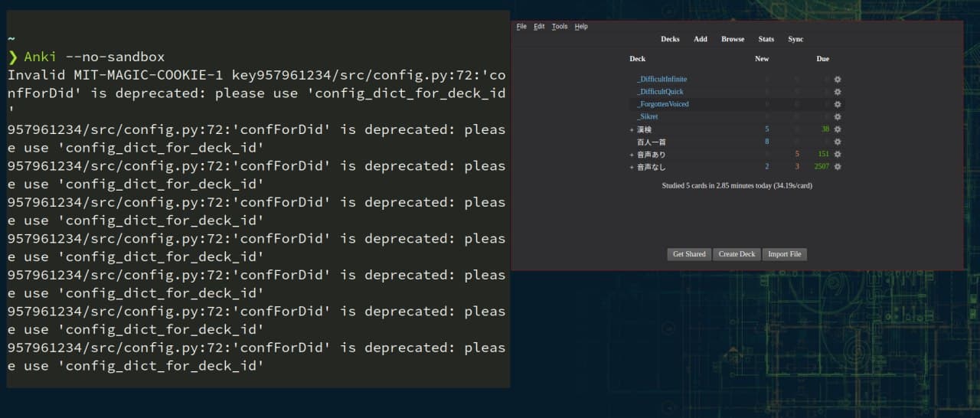
Task: Go to the Decks view
Action: click(x=670, y=39)
